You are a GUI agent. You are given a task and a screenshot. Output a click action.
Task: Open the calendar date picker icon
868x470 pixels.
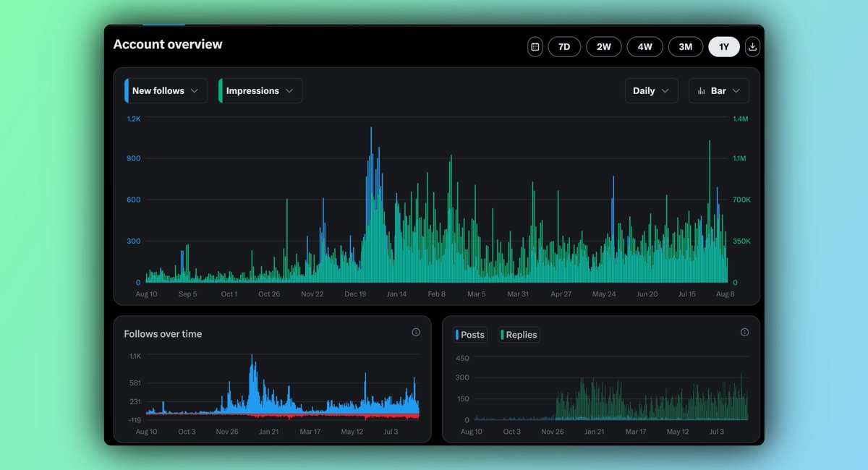pos(535,47)
